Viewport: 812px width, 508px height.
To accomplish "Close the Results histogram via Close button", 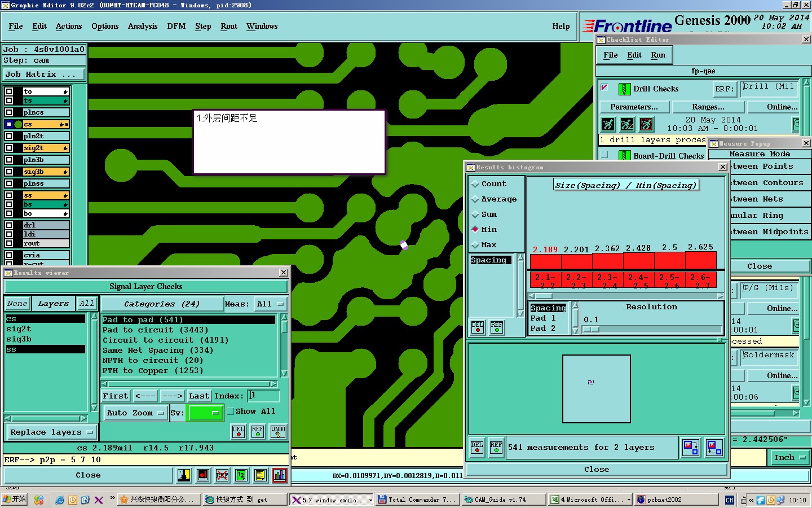I will (x=597, y=470).
